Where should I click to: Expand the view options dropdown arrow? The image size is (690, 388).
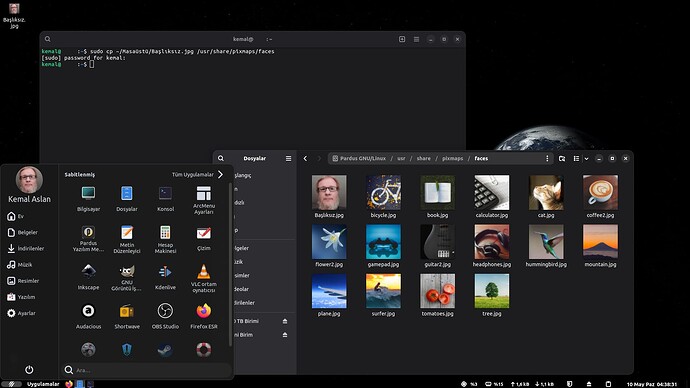pos(586,158)
